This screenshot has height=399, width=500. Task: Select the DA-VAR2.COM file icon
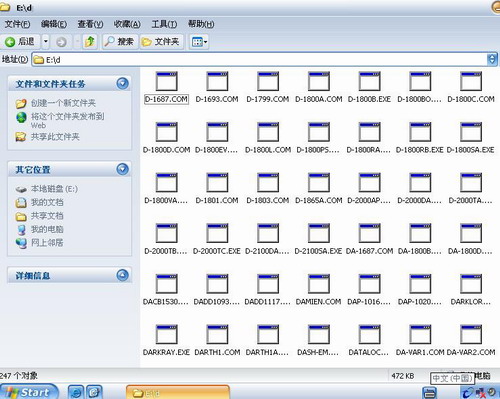471,334
